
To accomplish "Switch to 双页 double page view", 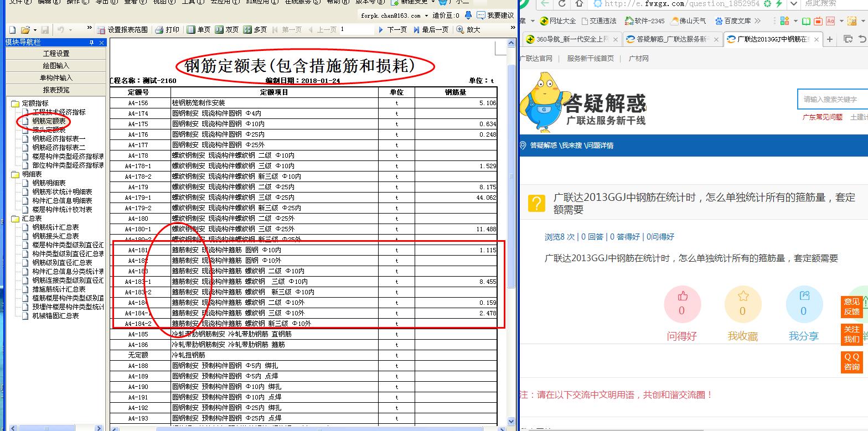I will click(227, 30).
